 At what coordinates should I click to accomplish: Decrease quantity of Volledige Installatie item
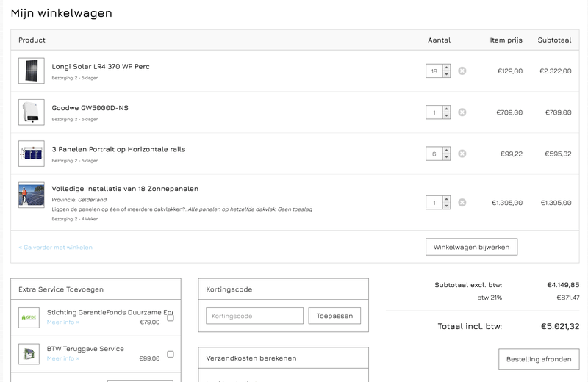tap(446, 206)
